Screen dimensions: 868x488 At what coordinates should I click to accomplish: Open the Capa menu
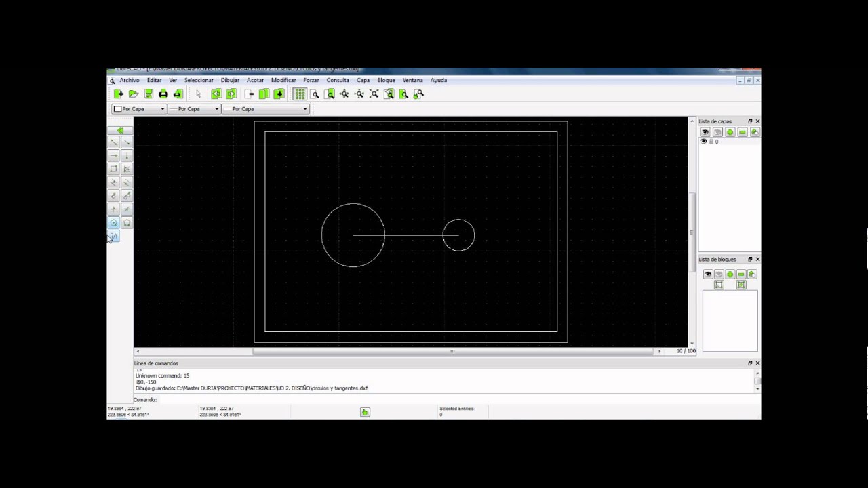(x=363, y=80)
